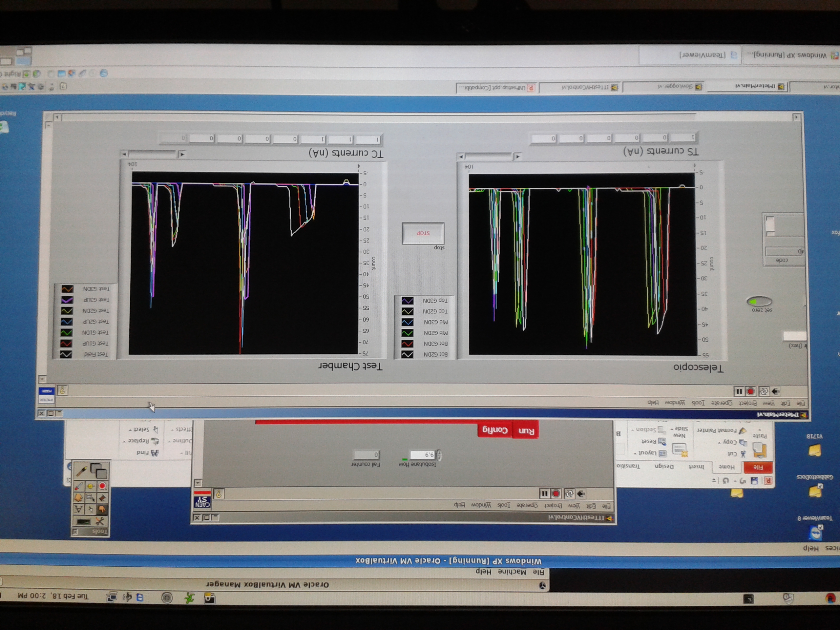
Task: Select the Positioning arrow tool in Tools palette
Action: [x=90, y=509]
